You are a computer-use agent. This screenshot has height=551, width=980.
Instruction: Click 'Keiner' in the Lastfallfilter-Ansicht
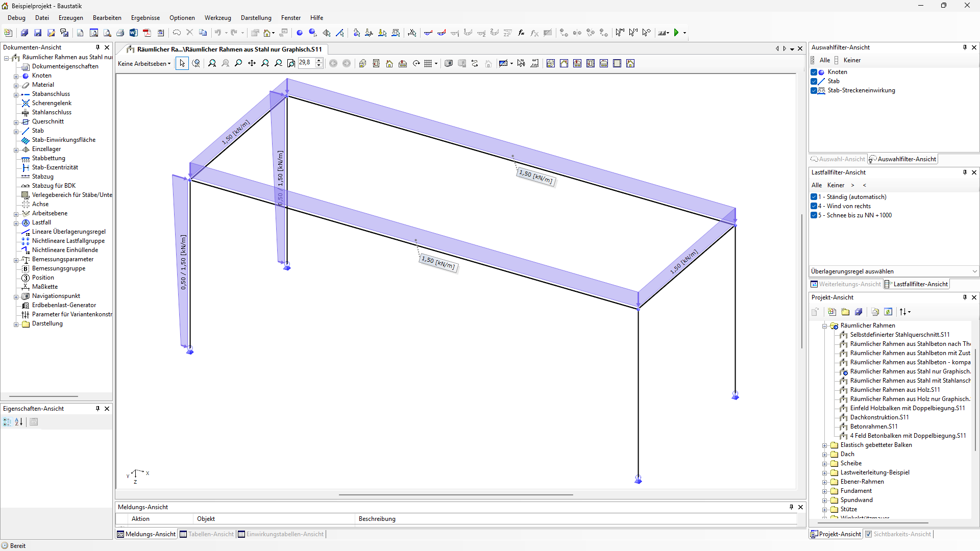tap(836, 185)
